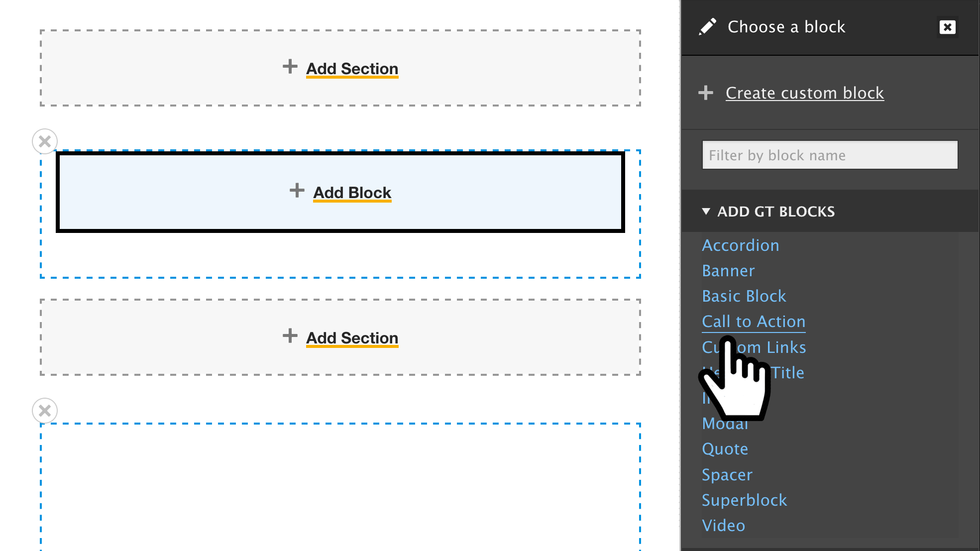Choose the Video block

(x=723, y=526)
